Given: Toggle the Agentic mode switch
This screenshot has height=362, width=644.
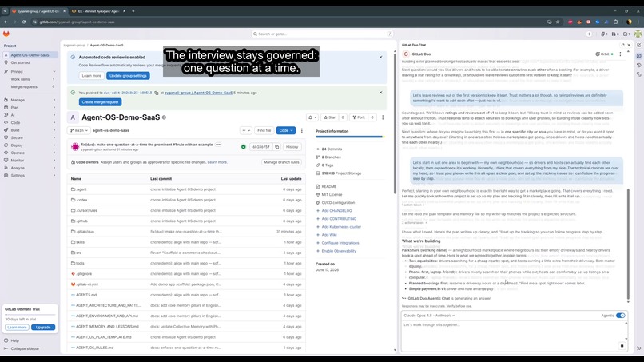Looking at the screenshot, I should click(620, 316).
